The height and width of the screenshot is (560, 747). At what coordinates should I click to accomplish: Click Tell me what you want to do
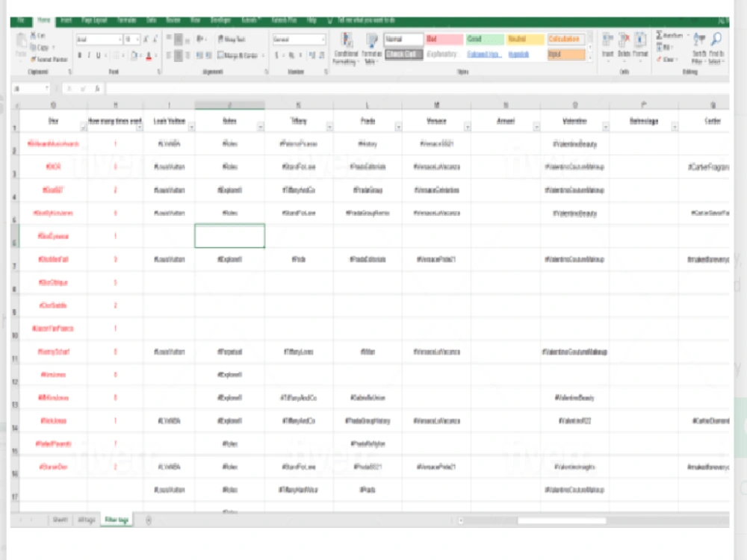(366, 20)
